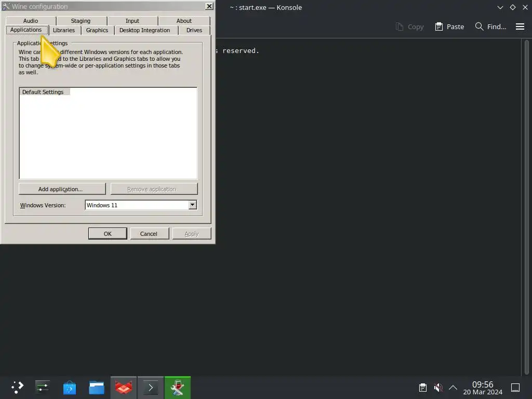Open Dolphin file manager in taskbar
532x399 pixels.
[x=96, y=388]
